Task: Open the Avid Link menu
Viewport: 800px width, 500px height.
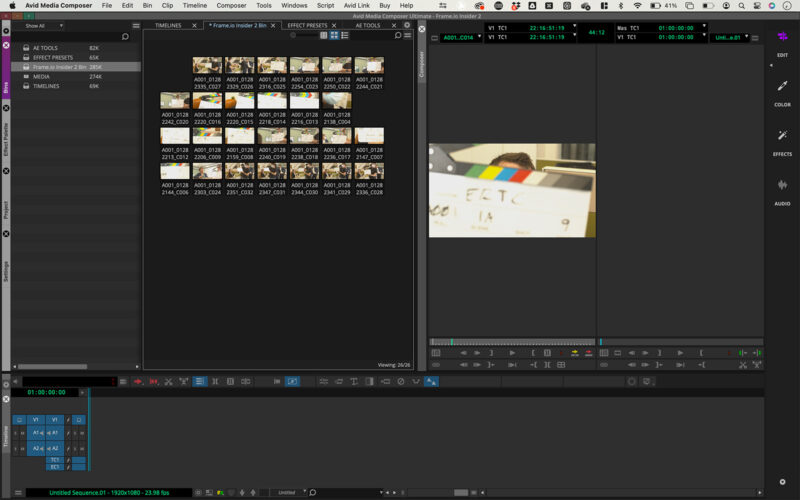Action: click(357, 6)
